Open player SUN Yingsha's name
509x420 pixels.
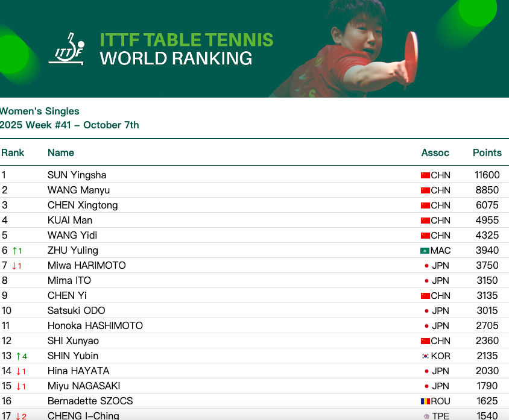[77, 175]
